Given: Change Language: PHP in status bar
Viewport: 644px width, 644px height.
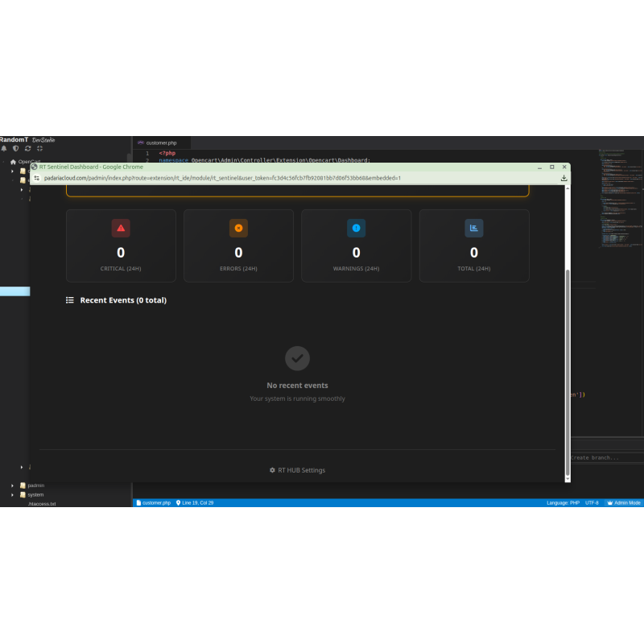Looking at the screenshot, I should [x=563, y=502].
